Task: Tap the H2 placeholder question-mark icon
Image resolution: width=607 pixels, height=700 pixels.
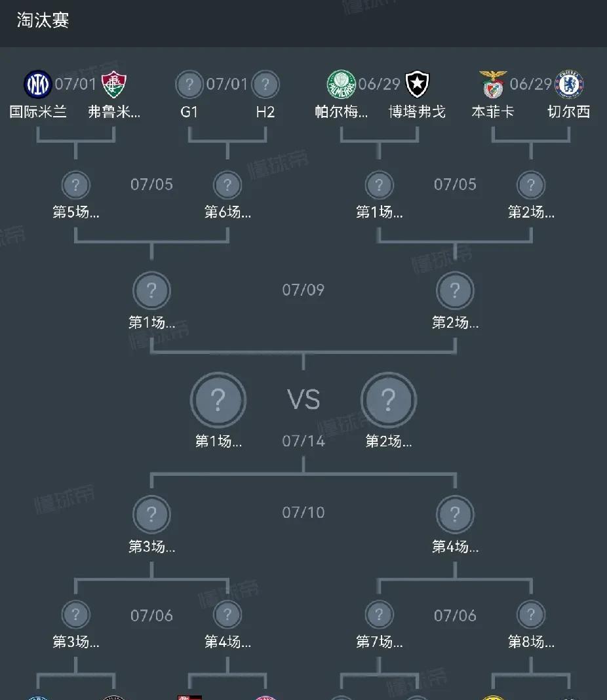Action: 265,85
